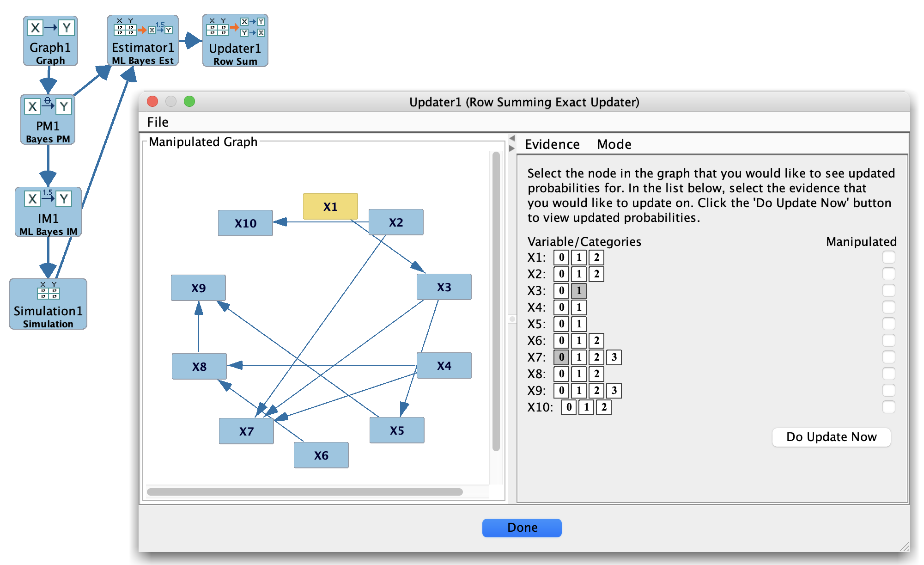
Task: Click graph node X6
Action: pos(321,455)
